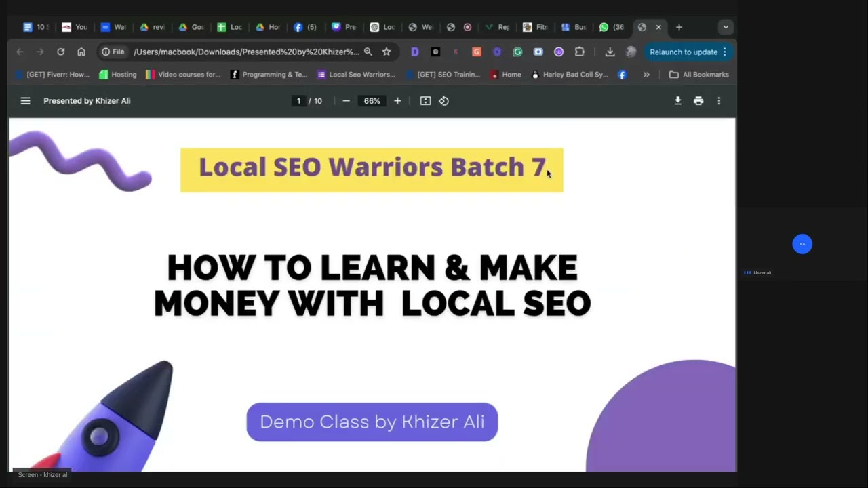Image resolution: width=868 pixels, height=488 pixels.
Task: Open the All Bookmarks folder
Action: [699, 75]
